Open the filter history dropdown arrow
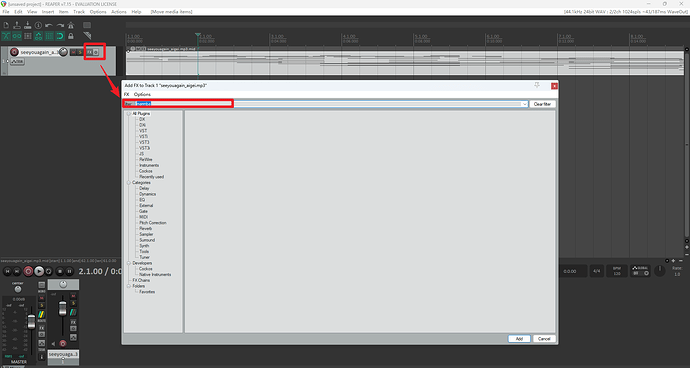The width and height of the screenshot is (690, 368). [525, 104]
